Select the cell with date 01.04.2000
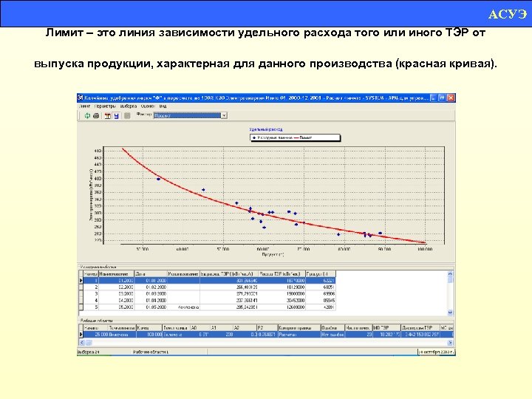Screen dimensions: 532x399 coord(151,300)
